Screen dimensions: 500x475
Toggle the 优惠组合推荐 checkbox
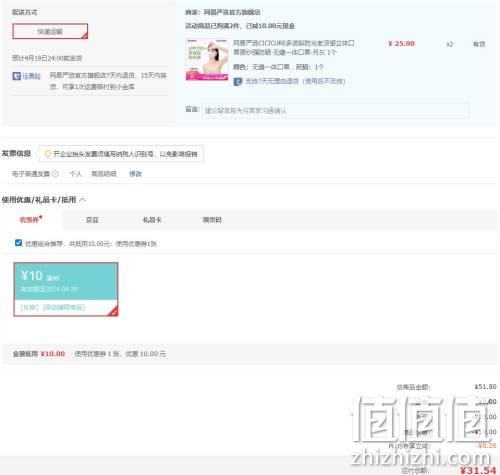tap(18, 243)
